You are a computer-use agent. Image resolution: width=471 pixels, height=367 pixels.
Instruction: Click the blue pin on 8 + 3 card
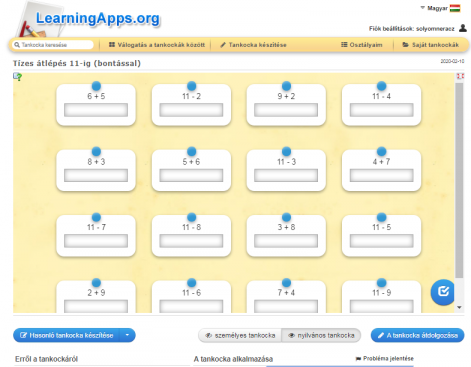point(96,151)
